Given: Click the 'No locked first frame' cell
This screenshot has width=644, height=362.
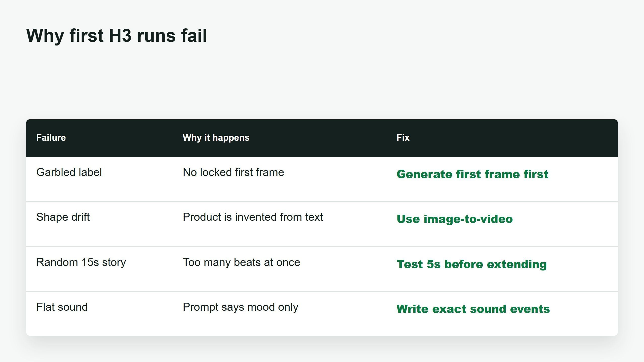Looking at the screenshot, I should [x=233, y=172].
